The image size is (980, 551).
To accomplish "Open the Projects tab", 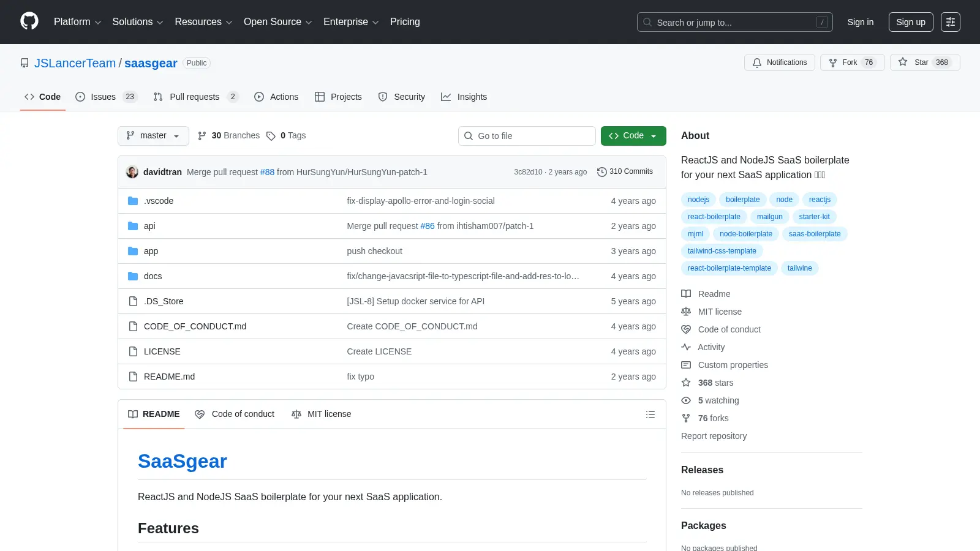I will 338,97.
